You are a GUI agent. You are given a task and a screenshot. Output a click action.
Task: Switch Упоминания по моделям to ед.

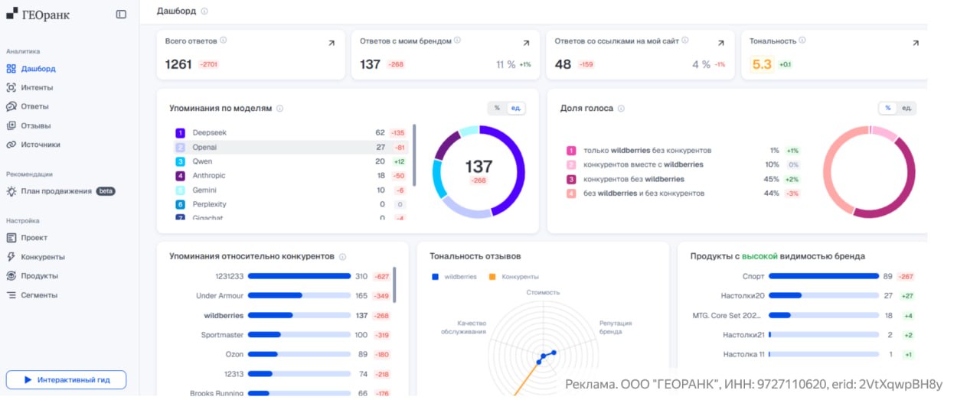(516, 108)
